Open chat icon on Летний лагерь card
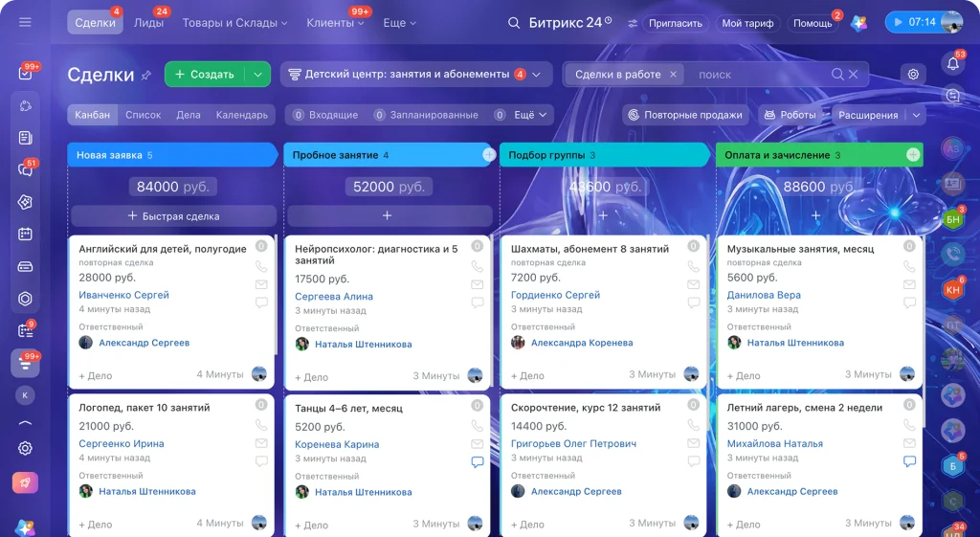 click(909, 461)
